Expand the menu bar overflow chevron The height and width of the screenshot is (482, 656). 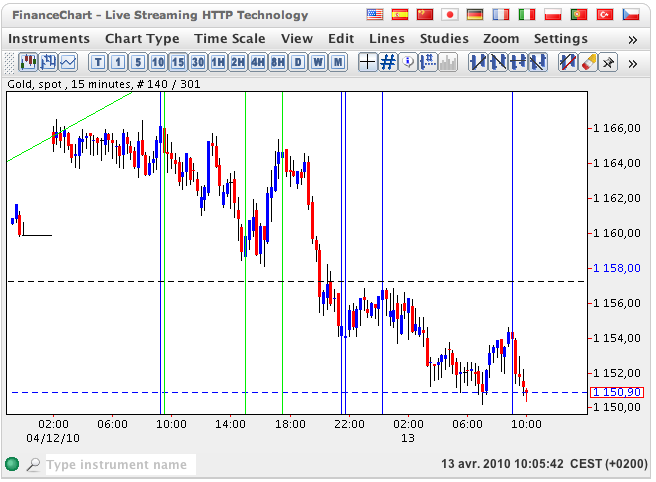(x=632, y=39)
